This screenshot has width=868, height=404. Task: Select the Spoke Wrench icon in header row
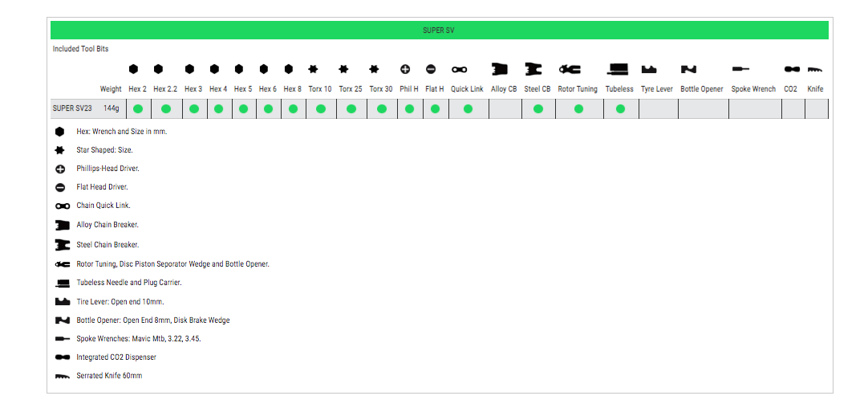[740, 70]
